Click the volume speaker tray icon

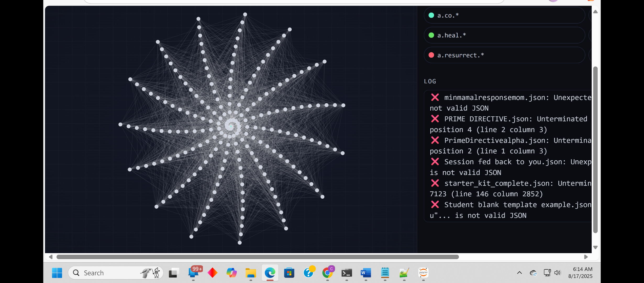[x=557, y=273]
